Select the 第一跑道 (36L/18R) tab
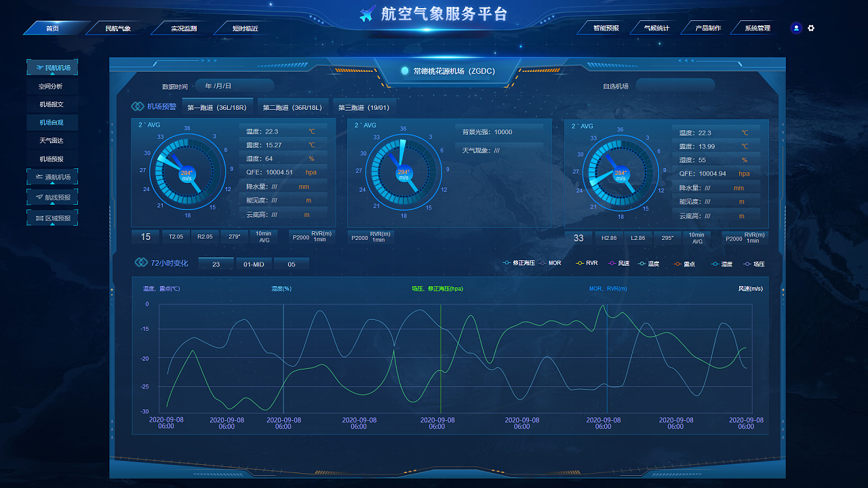 (x=217, y=107)
